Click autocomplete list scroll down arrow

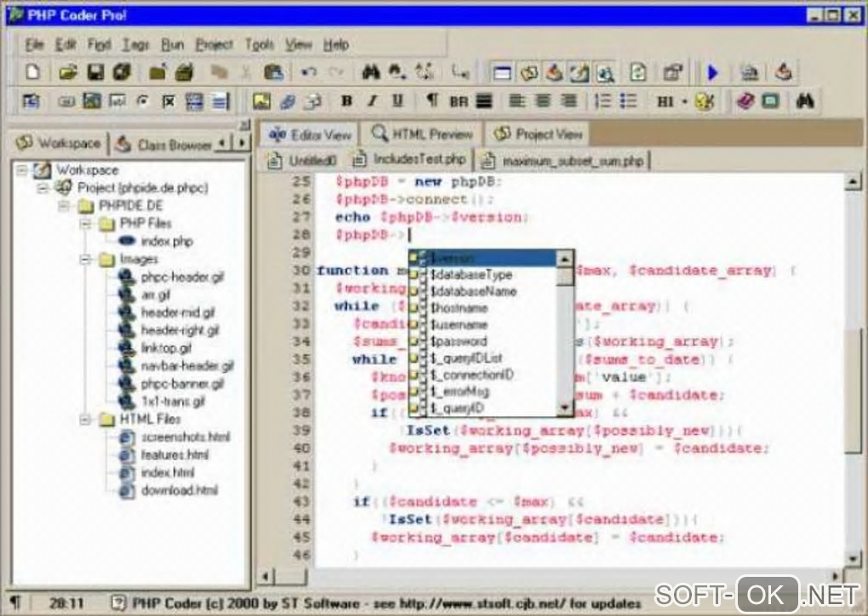pos(564,408)
